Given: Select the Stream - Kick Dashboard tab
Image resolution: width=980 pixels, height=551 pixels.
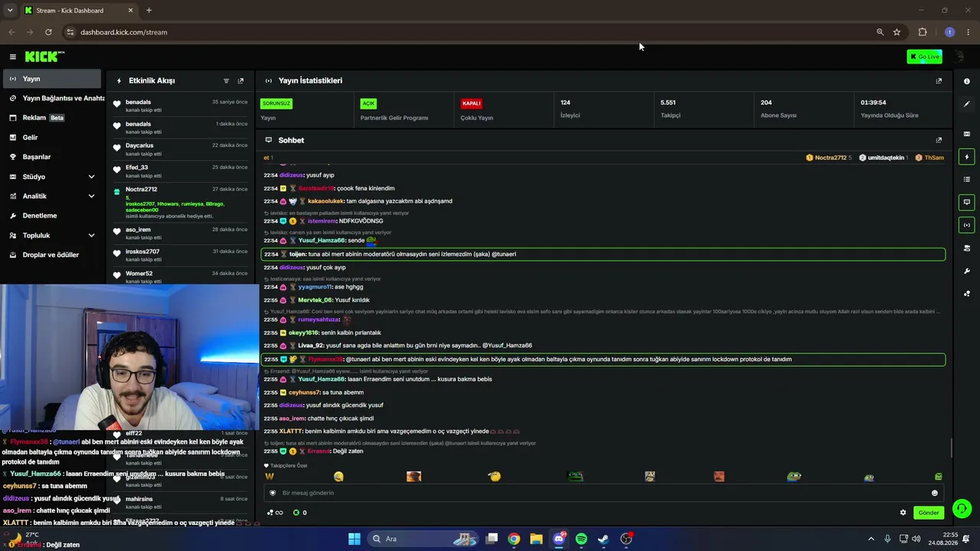Looking at the screenshot, I should (78, 11).
